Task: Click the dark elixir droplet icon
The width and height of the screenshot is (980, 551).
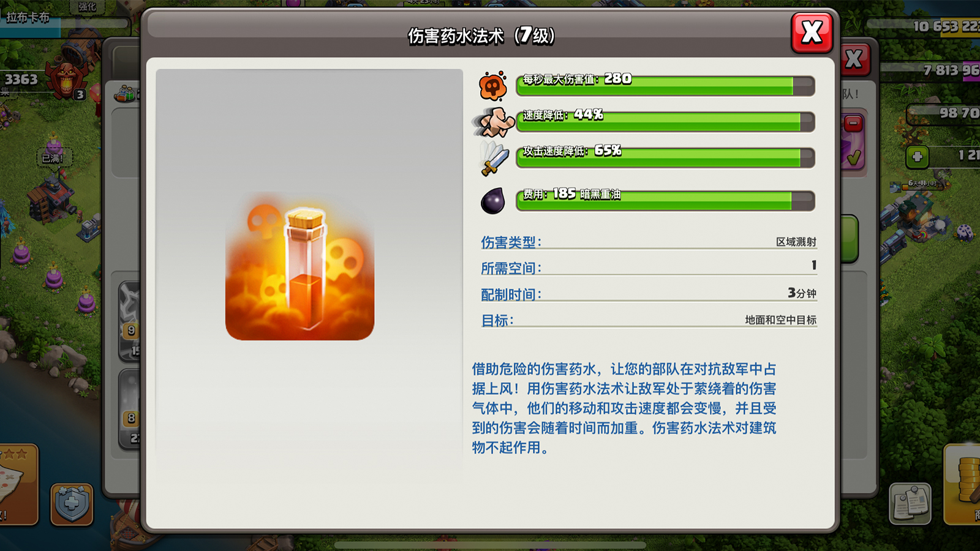Action: point(493,201)
